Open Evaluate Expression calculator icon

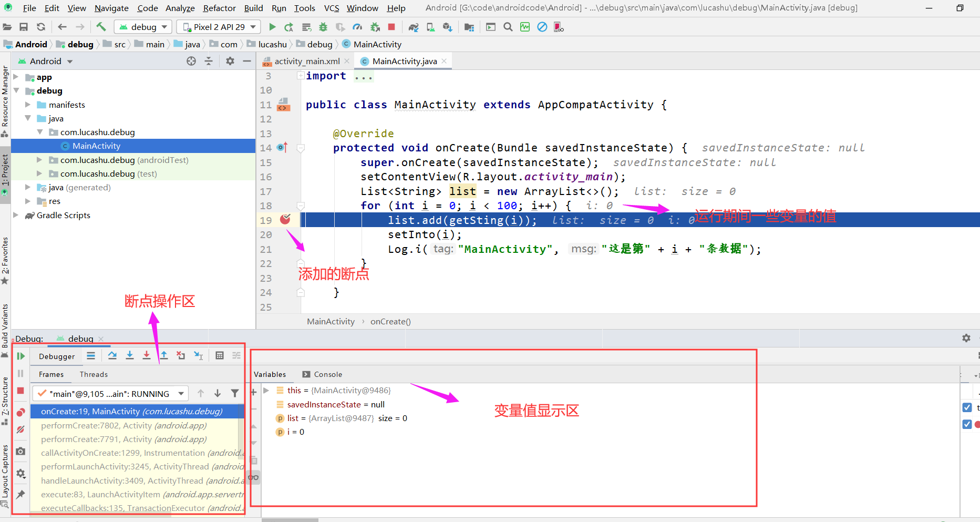(220, 356)
